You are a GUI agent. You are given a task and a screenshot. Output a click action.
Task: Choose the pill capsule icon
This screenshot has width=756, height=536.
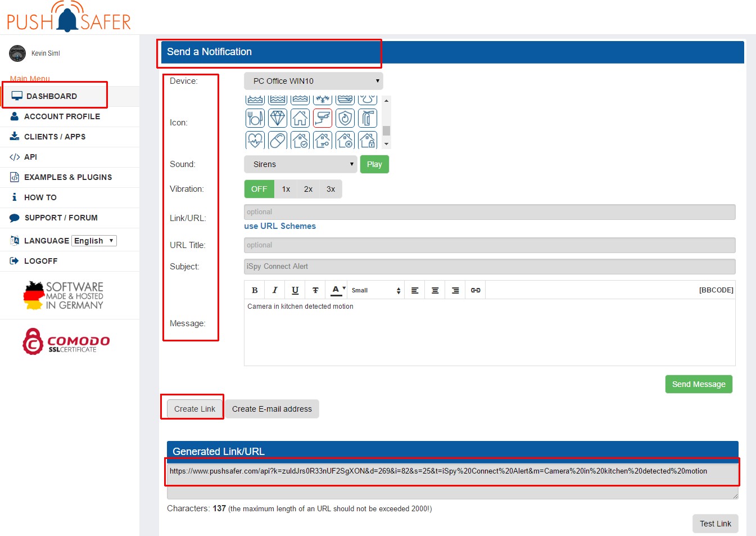(x=278, y=140)
